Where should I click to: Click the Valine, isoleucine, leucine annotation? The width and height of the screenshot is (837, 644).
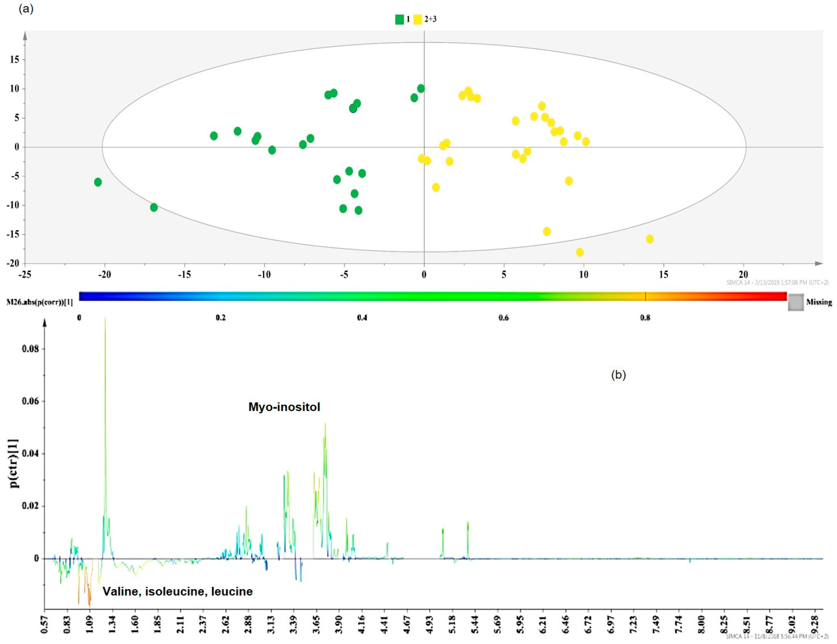tap(177, 591)
